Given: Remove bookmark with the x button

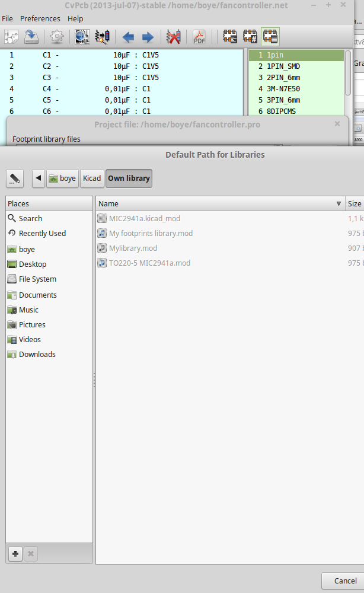Looking at the screenshot, I should pyautogui.click(x=31, y=554).
